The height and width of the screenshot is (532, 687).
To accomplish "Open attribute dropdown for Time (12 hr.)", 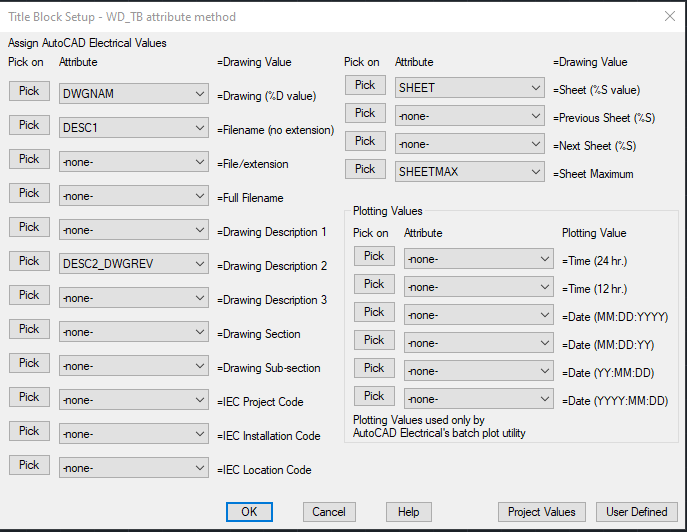I will click(479, 287).
